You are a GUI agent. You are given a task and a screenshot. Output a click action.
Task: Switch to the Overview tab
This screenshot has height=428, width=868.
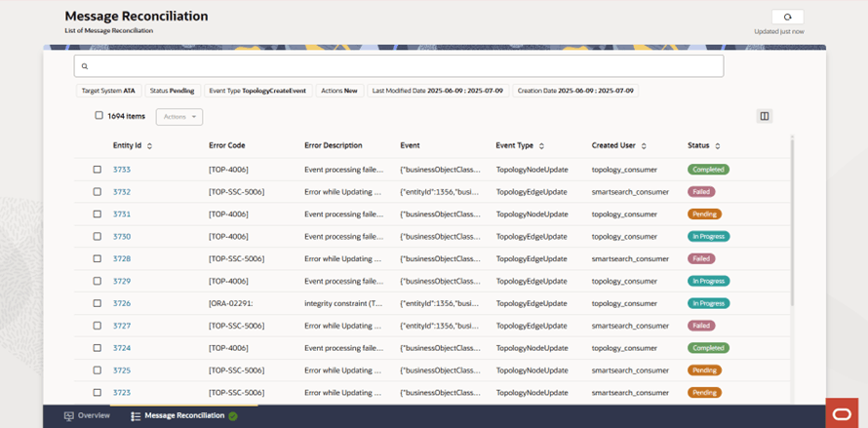point(87,416)
